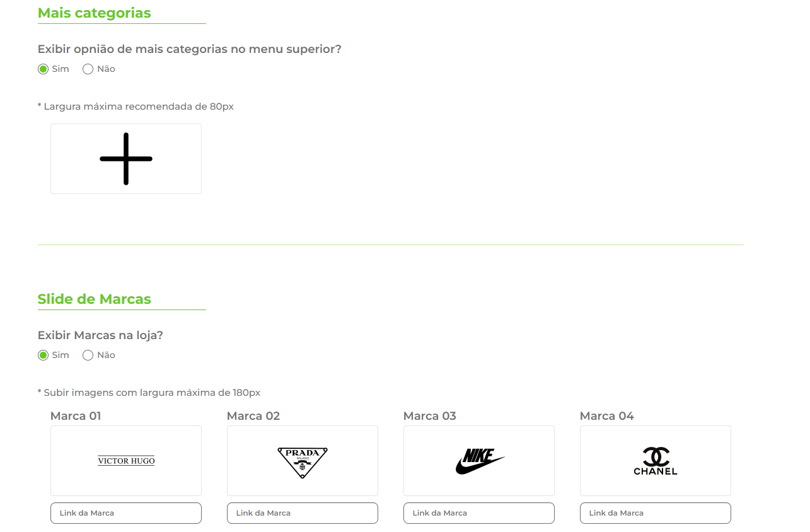
Task: Select Sim for Exibir Marcas na loja
Action: click(43, 356)
